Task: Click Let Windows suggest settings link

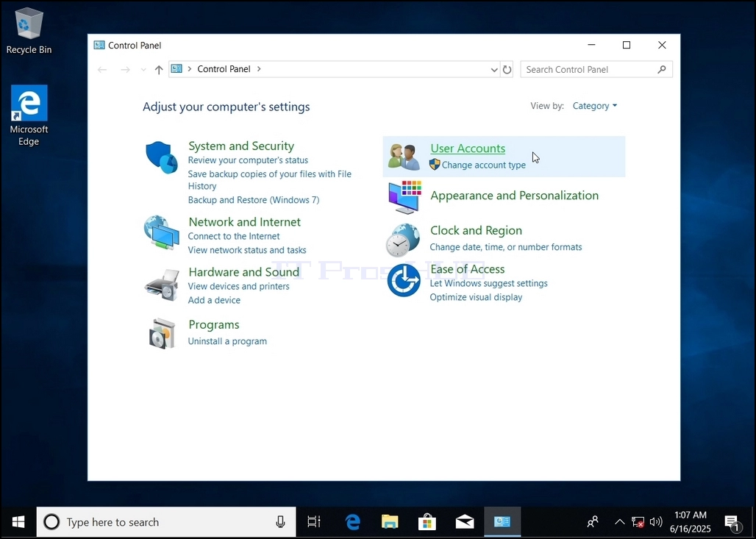Action: tap(488, 284)
